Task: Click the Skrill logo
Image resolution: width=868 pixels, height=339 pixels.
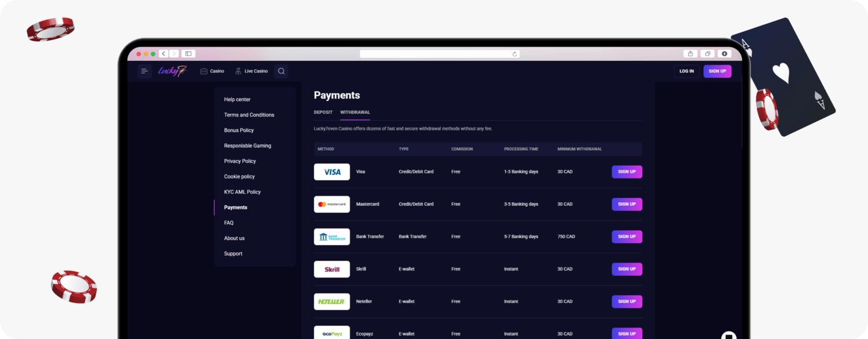Action: [332, 269]
